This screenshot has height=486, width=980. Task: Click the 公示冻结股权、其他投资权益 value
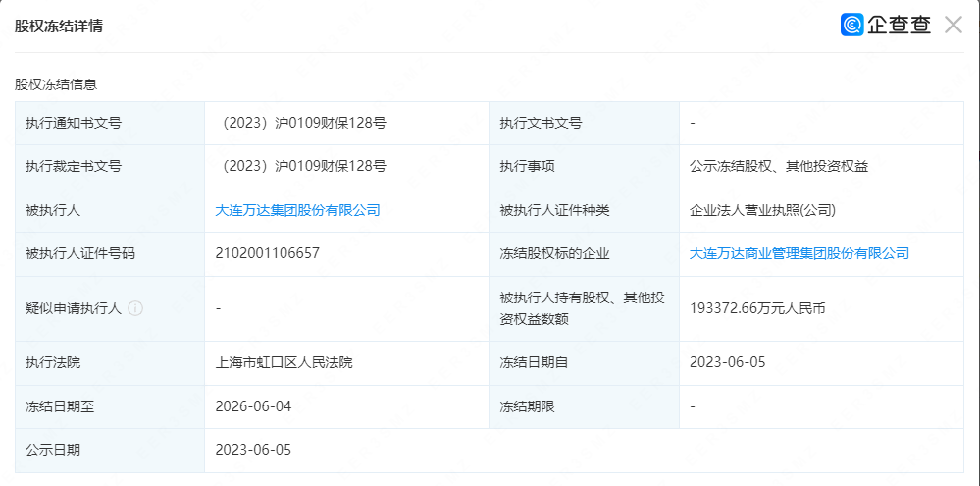(779, 166)
